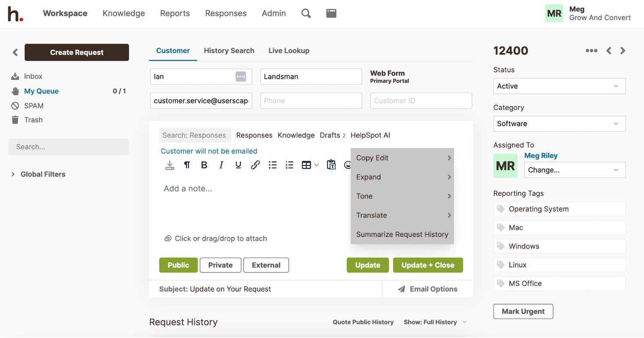Image resolution: width=644 pixels, height=338 pixels.
Task: Open the Reports top navigation item
Action: pyautogui.click(x=175, y=13)
